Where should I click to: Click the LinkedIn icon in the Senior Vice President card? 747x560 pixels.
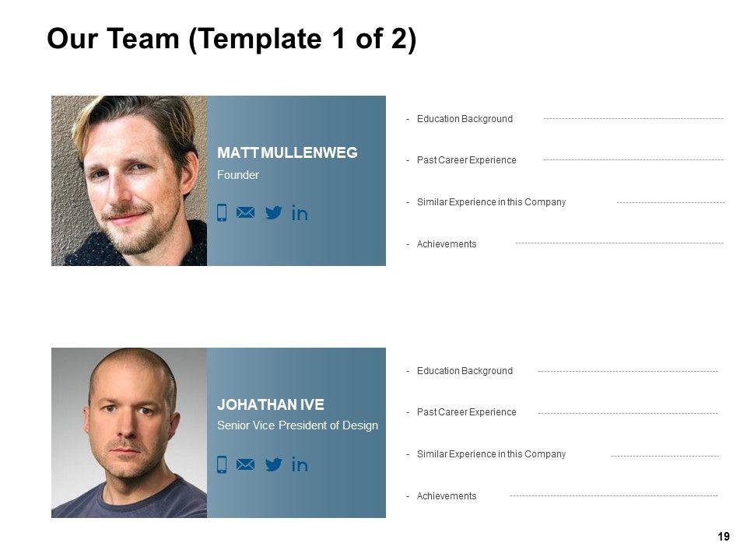(300, 465)
